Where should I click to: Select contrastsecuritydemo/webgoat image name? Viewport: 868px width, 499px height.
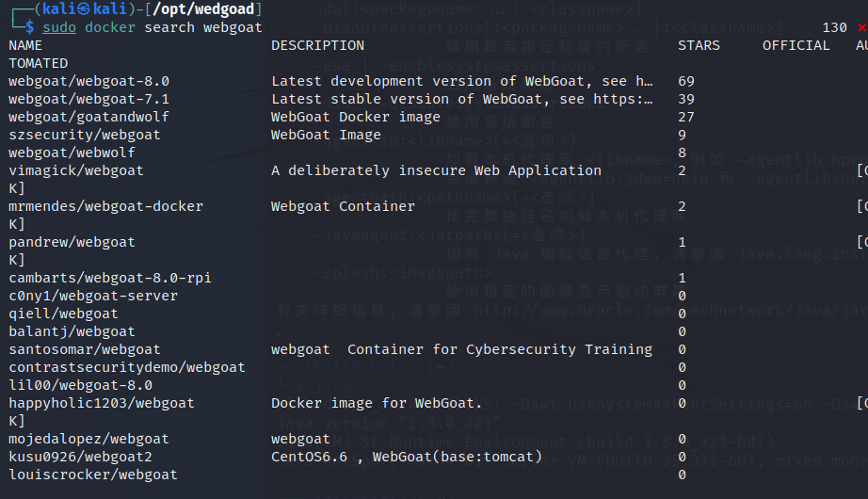coord(127,367)
